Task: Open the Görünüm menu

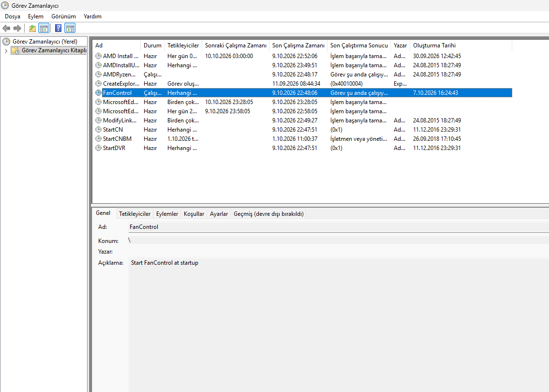Action: [63, 16]
